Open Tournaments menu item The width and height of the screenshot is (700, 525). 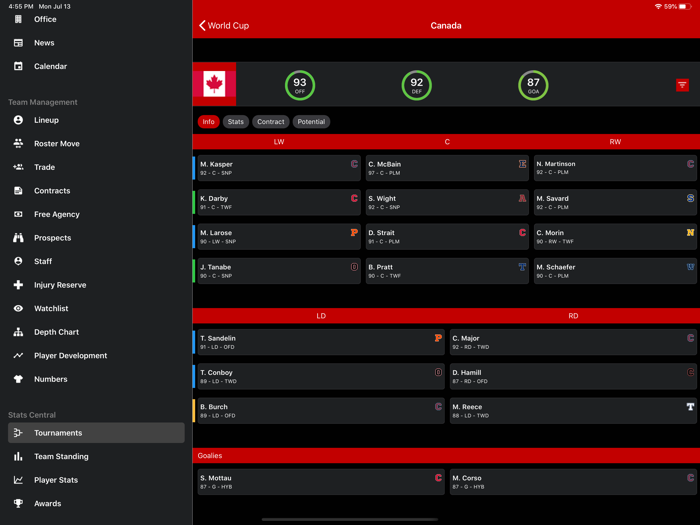pyautogui.click(x=96, y=433)
